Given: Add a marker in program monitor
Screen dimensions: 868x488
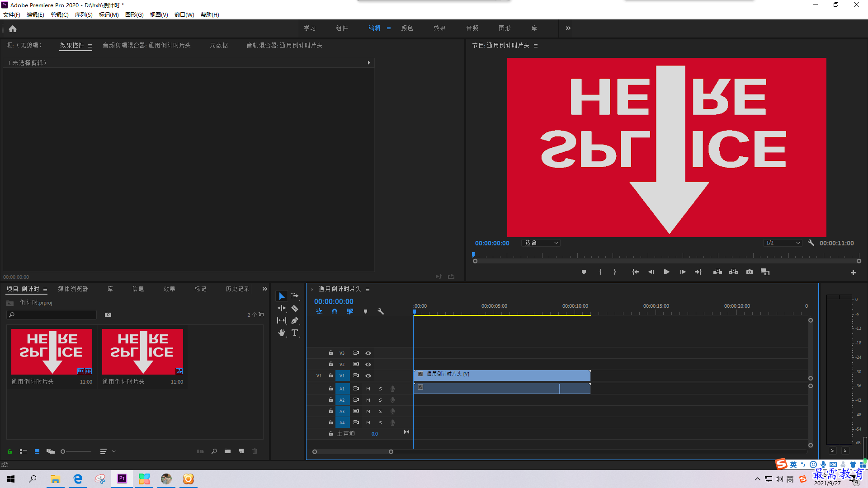Looking at the screenshot, I should [x=584, y=272].
